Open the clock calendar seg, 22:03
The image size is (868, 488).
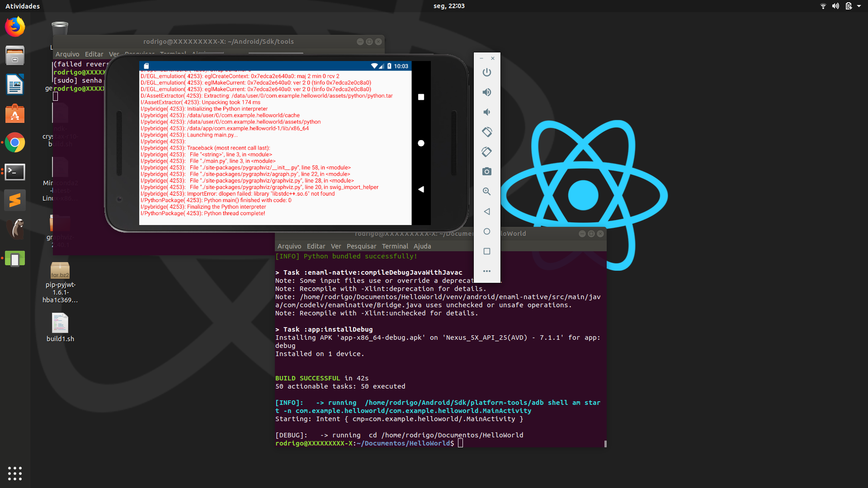[449, 6]
